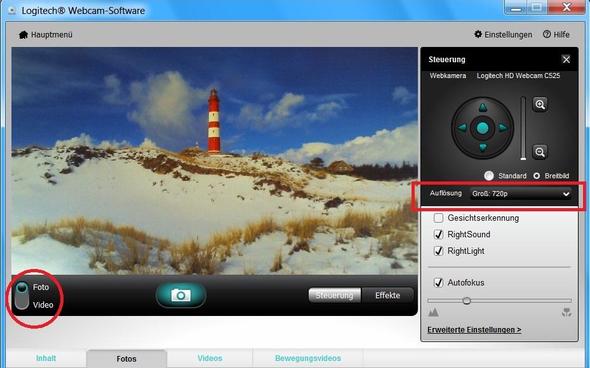Click the Logitech title bar app icon
This screenshot has width=590, height=368.
(x=12, y=11)
